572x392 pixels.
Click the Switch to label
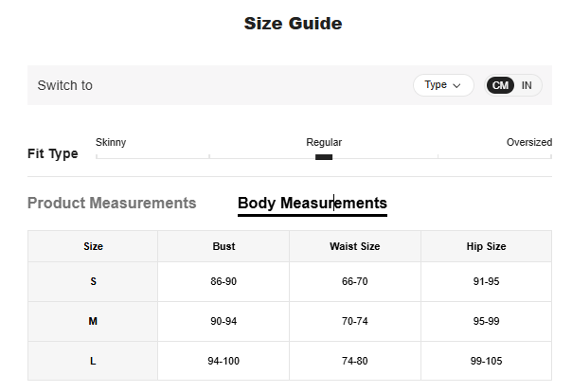click(64, 85)
